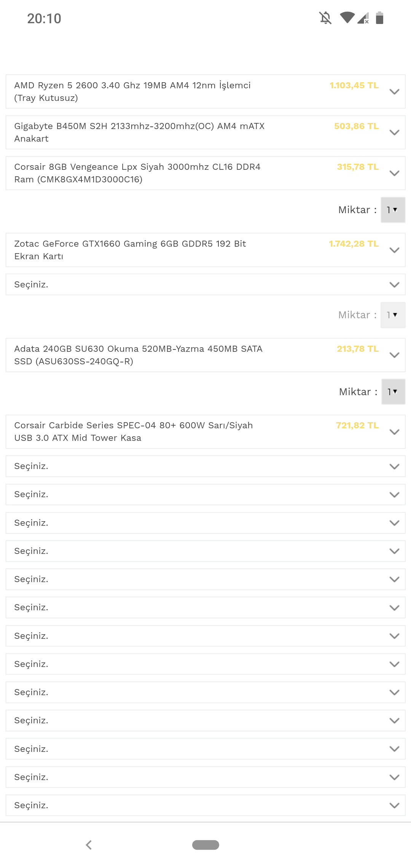Viewport: 411px width, 868px height.
Task: Tap the chevron by Corsair Carbide SPEC-04 case
Action: pos(394,432)
